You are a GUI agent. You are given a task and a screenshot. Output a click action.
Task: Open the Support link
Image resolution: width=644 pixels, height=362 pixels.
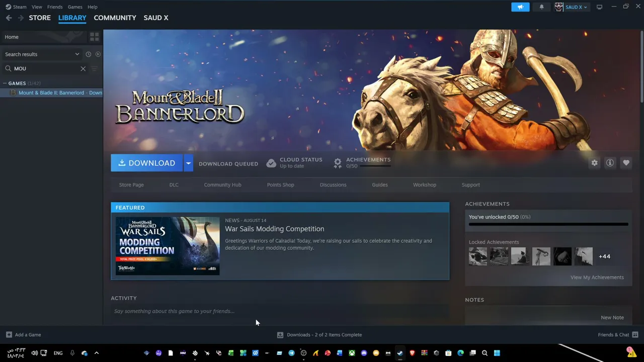click(471, 185)
